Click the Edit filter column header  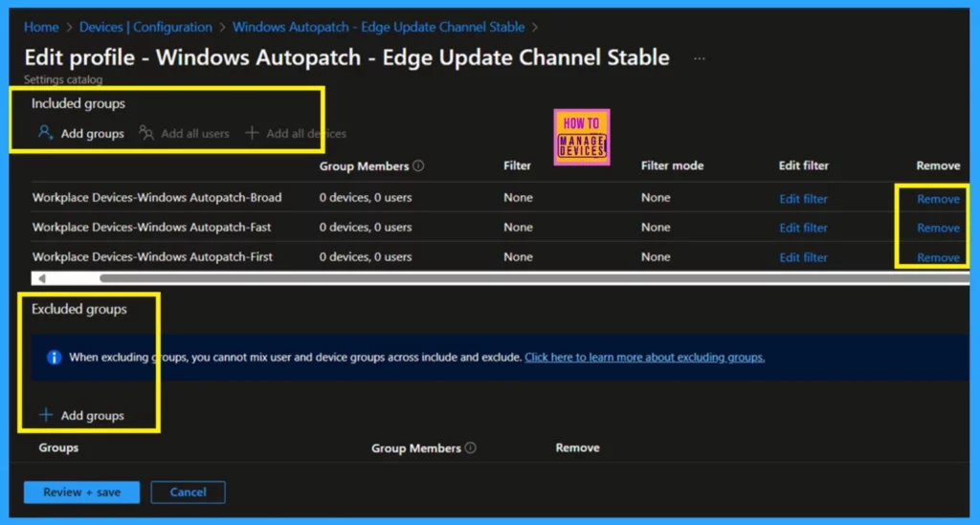[x=804, y=165]
